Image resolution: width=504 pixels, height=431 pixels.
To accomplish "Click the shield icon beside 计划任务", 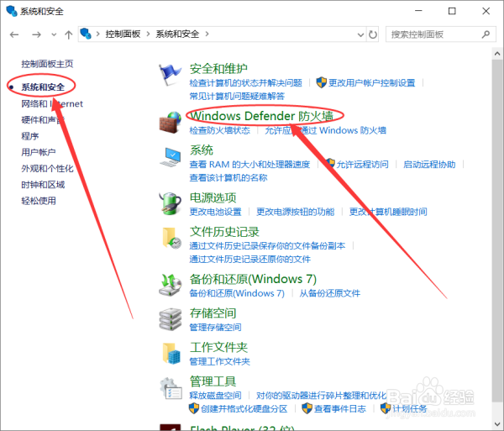I will (x=385, y=408).
